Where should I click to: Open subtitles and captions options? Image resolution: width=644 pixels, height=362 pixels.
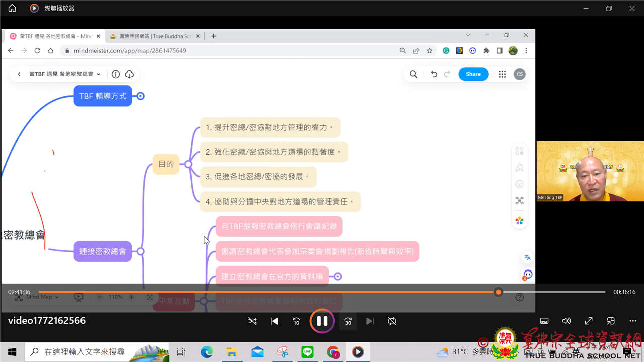544,321
